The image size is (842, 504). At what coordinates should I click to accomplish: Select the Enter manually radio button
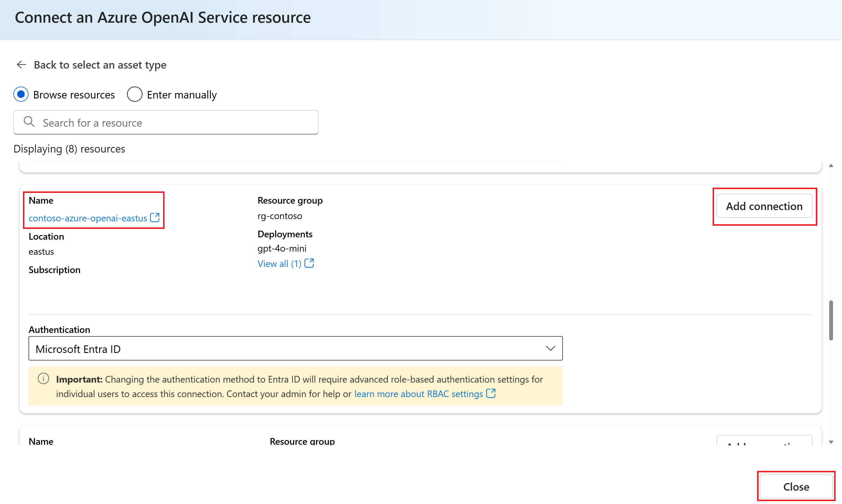click(135, 94)
